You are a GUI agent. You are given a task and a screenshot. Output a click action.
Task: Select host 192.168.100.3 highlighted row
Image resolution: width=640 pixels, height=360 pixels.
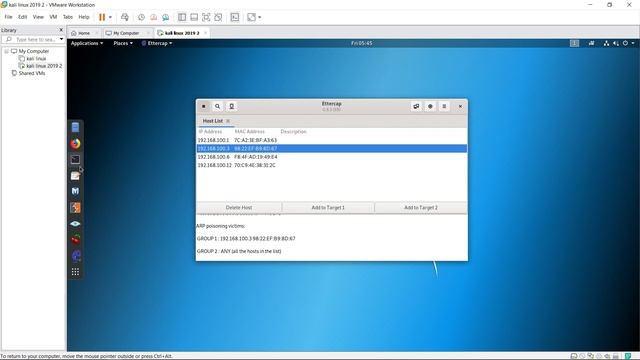pos(331,148)
